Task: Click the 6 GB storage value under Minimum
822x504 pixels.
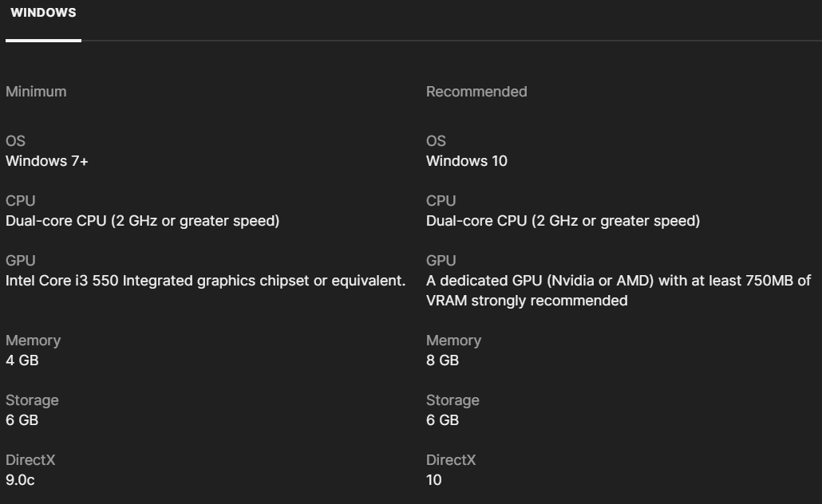Action: [22, 420]
